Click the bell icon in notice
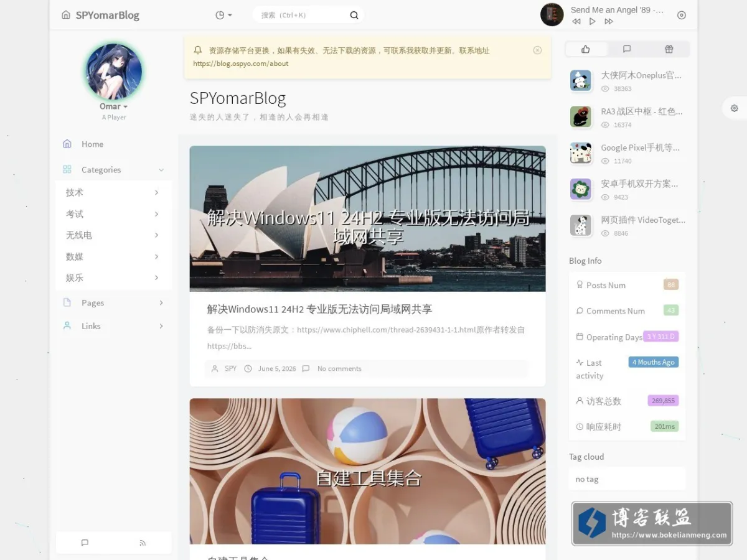Screen dimensions: 747x560 pos(198,50)
